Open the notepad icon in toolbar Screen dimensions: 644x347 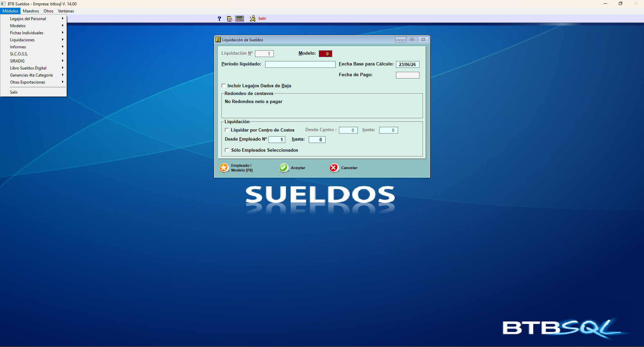(x=230, y=19)
